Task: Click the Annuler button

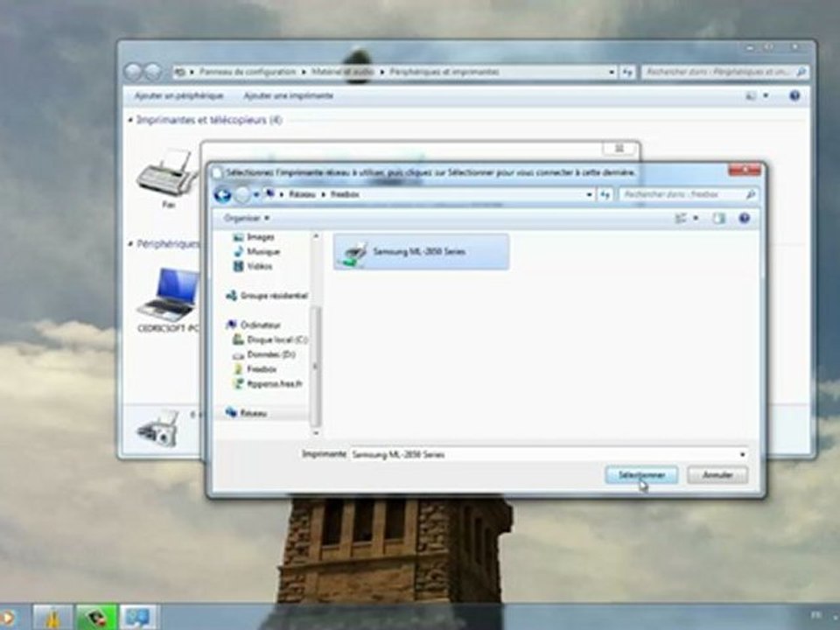Action: point(717,474)
